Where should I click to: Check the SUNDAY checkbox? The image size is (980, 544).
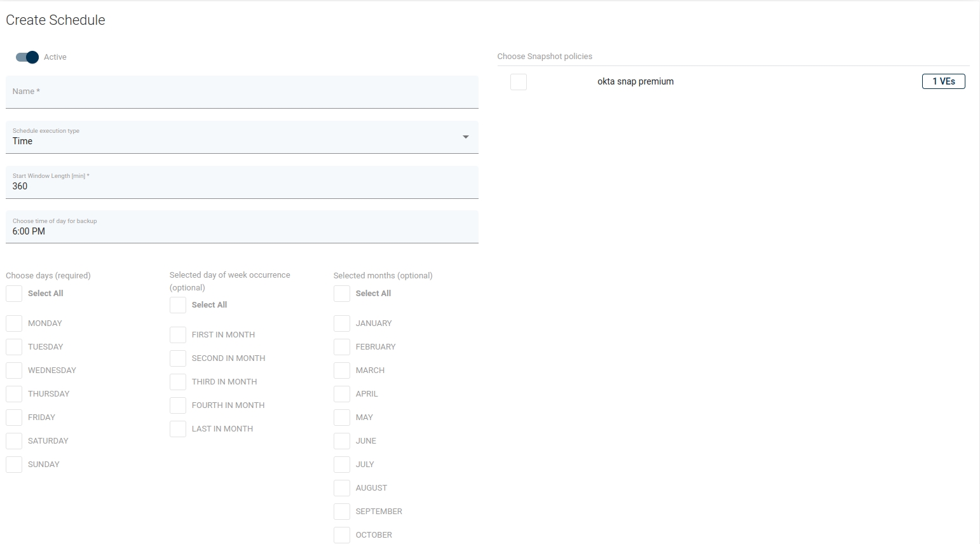pos(14,465)
